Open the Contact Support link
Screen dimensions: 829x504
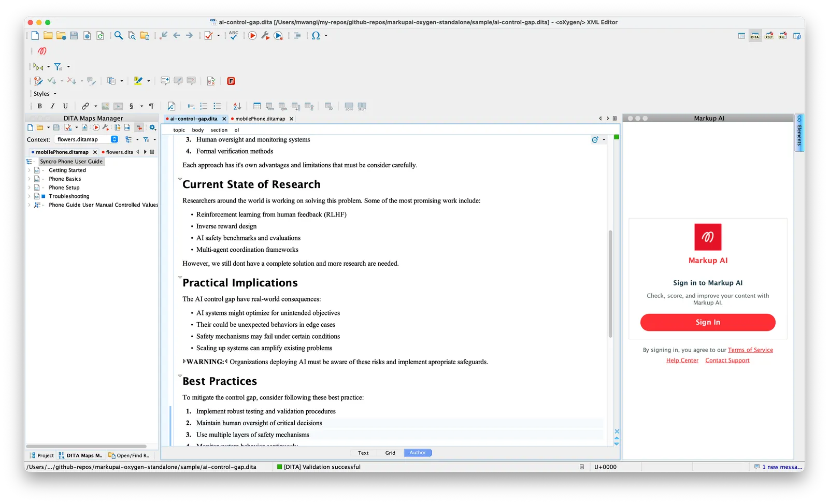tap(727, 361)
